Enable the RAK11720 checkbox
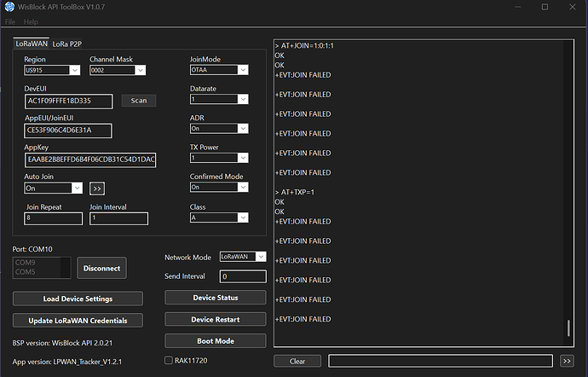588x377 pixels. coord(169,360)
